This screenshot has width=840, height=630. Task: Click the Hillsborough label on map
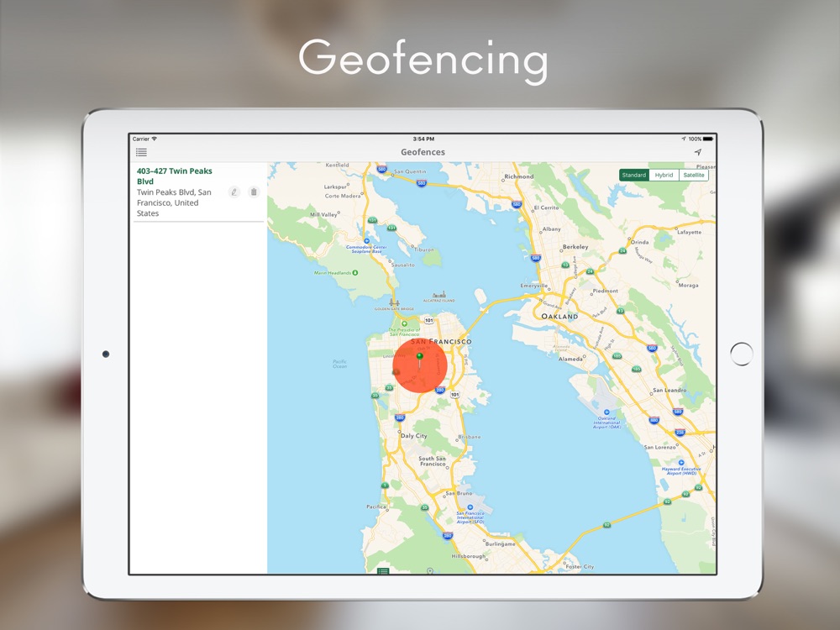(x=469, y=556)
